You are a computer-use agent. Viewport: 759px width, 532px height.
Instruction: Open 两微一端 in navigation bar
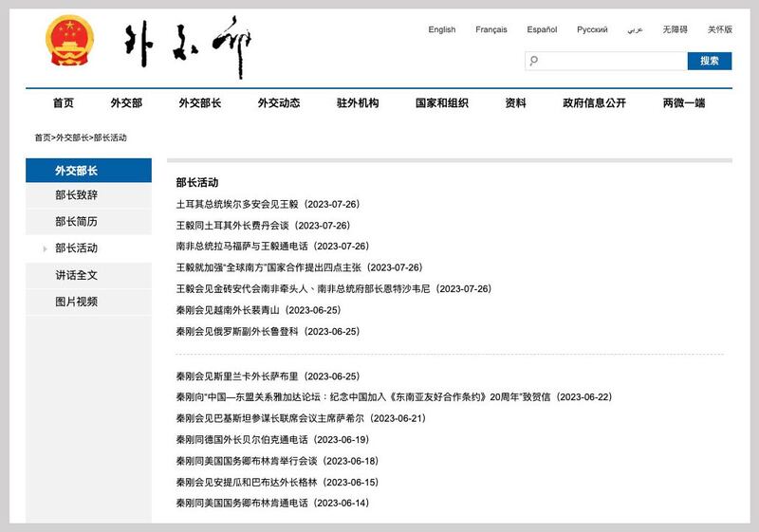[x=683, y=103]
